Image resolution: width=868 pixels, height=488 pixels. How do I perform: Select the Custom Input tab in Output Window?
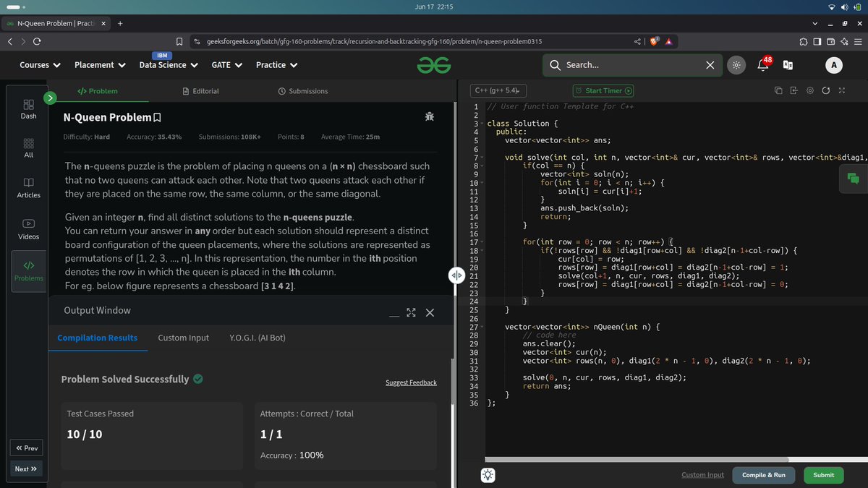(x=184, y=338)
